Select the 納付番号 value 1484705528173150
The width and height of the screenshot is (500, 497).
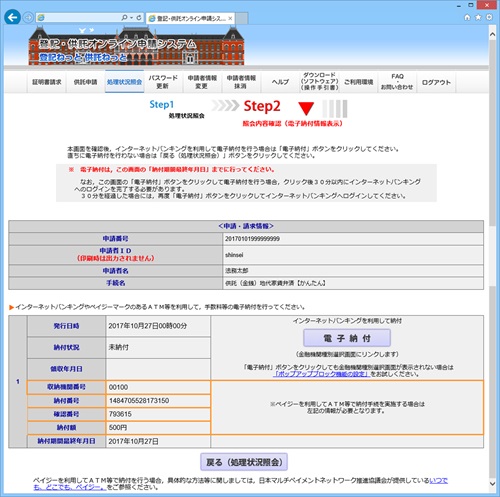pyautogui.click(x=139, y=401)
